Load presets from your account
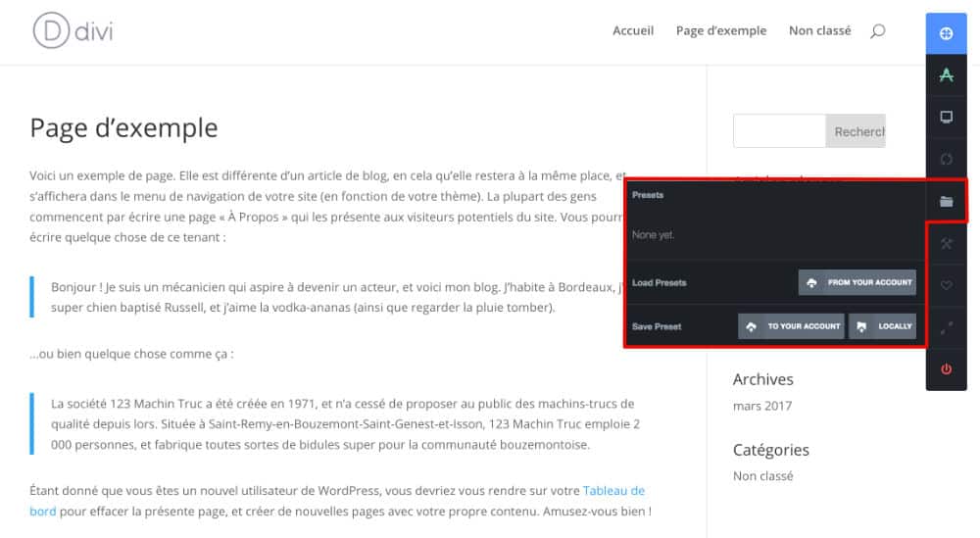The width and height of the screenshot is (980, 538). point(857,282)
